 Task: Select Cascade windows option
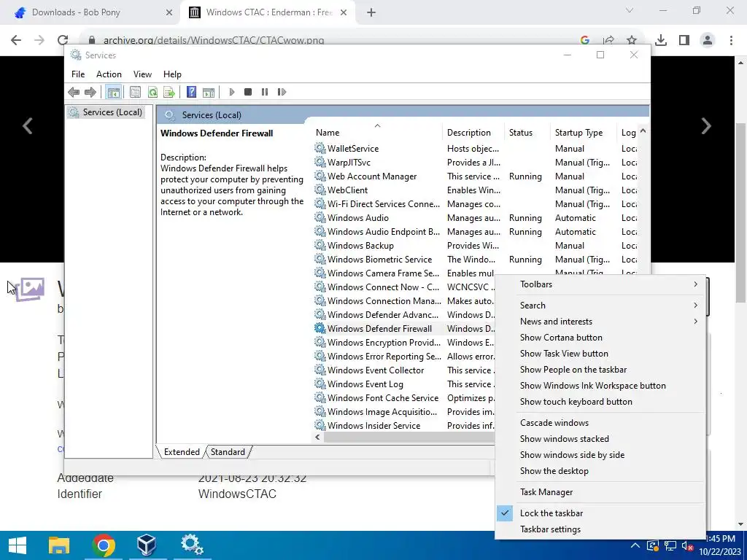pos(600,422)
